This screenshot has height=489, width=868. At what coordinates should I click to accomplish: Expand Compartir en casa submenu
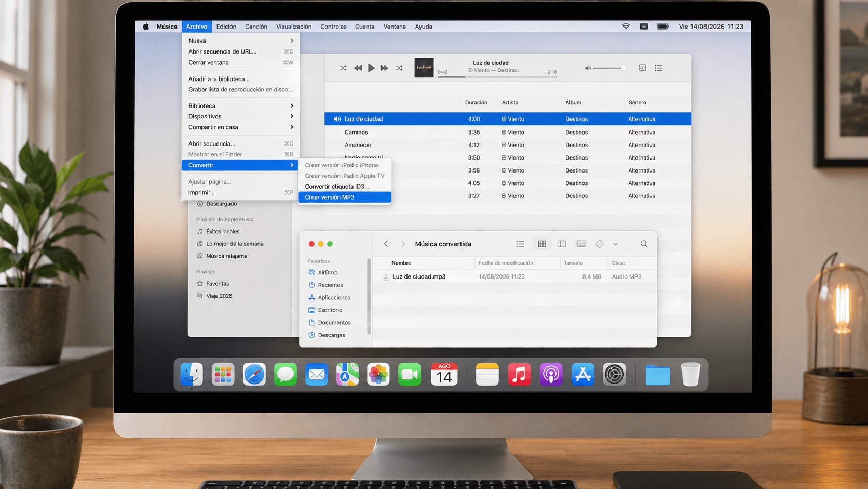tap(240, 127)
